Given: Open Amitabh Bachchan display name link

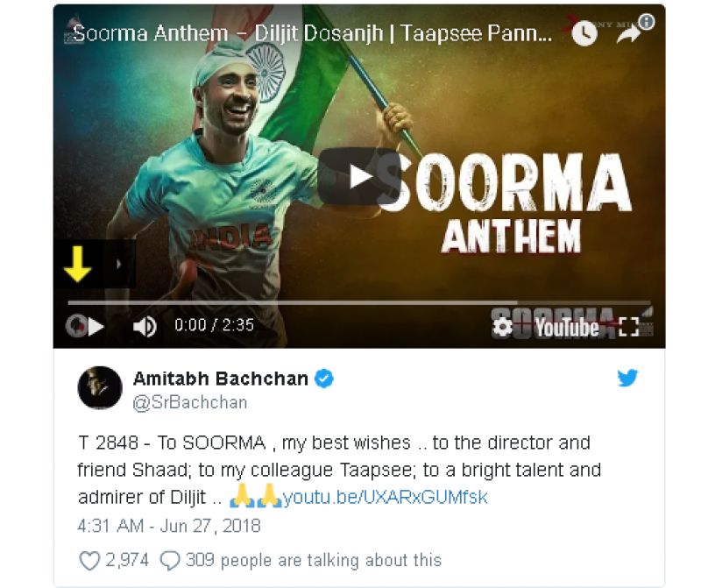Looking at the screenshot, I should [x=221, y=379].
